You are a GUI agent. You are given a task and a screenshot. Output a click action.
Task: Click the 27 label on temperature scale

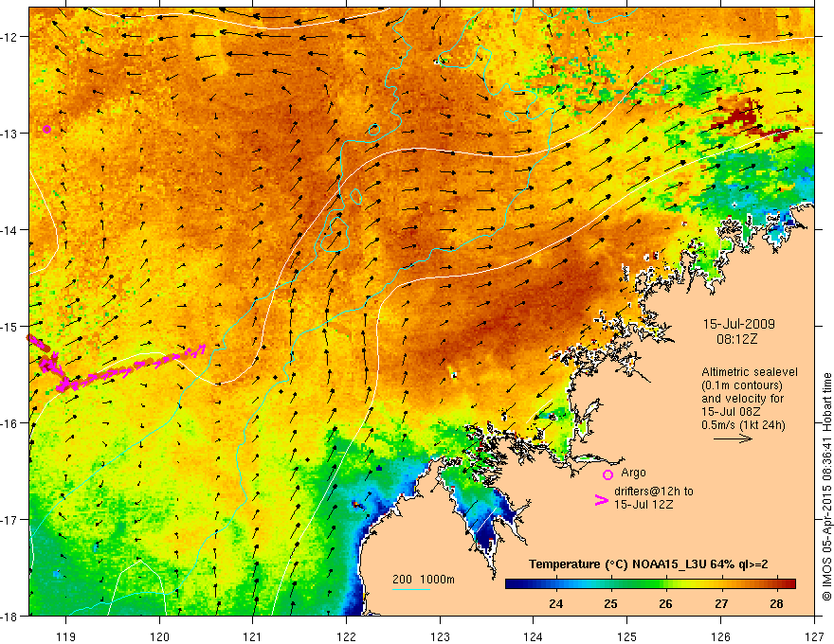tap(720, 603)
